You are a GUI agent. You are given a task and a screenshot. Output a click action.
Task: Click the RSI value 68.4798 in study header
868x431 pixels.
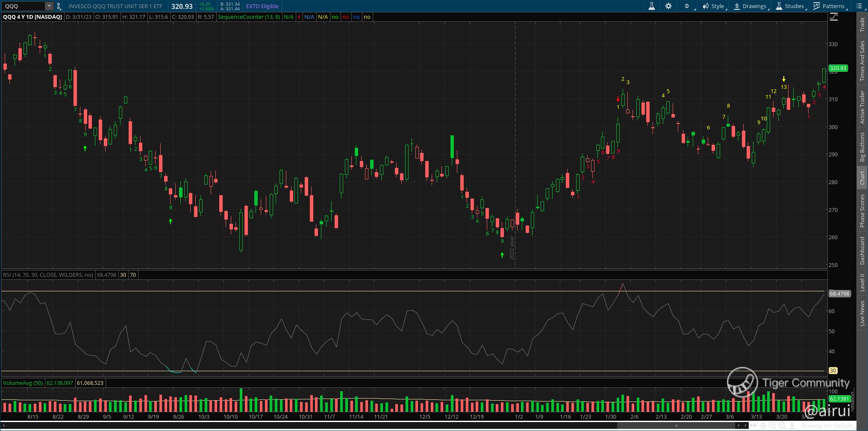(x=106, y=275)
